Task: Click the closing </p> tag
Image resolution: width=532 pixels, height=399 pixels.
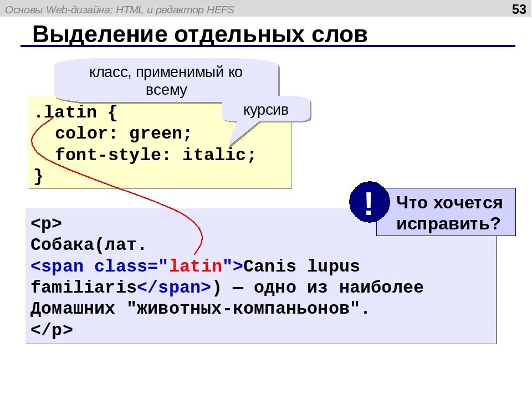Action: point(52,329)
